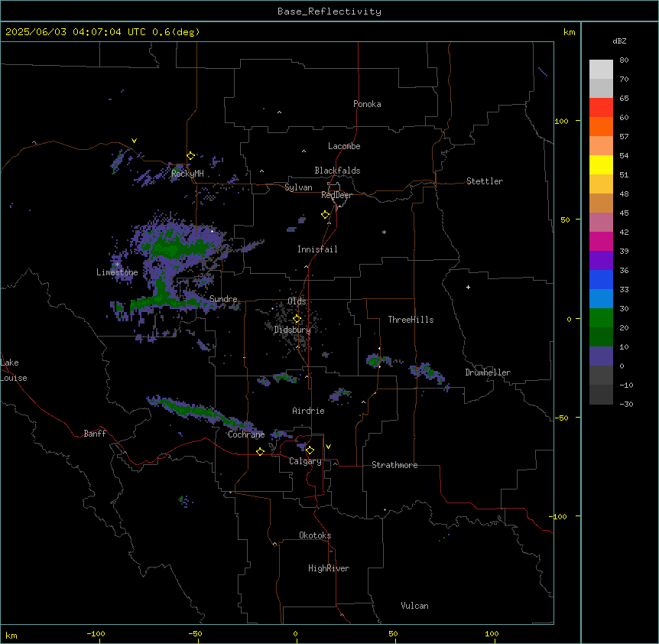Click the -100 tick on the vertical axis
The height and width of the screenshot is (644, 659).
[x=559, y=516]
